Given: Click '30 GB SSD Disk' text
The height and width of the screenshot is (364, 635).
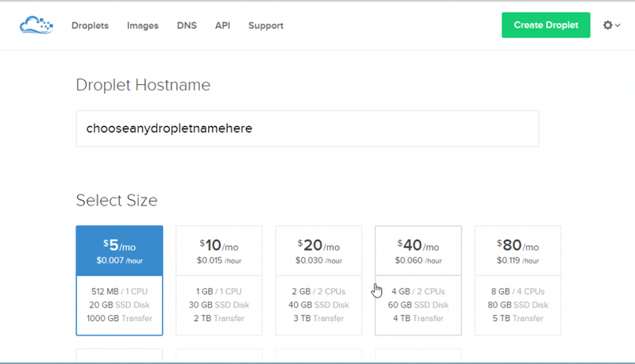Looking at the screenshot, I should point(219,305).
